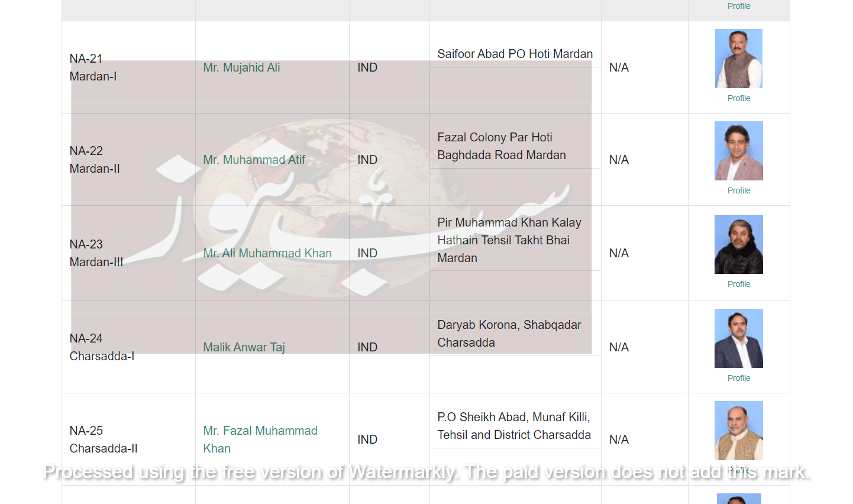Select the NA-21 Mardan-I constituency cell
This screenshot has width=853, height=504.
point(128,67)
